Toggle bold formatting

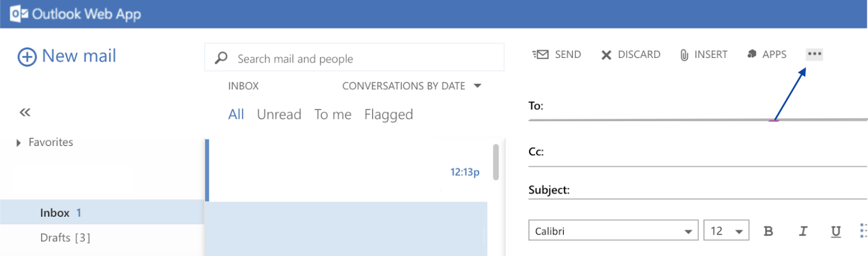(x=768, y=231)
